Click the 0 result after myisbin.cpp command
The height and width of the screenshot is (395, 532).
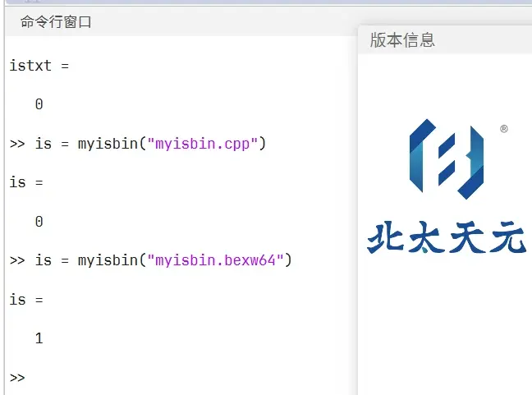point(39,222)
